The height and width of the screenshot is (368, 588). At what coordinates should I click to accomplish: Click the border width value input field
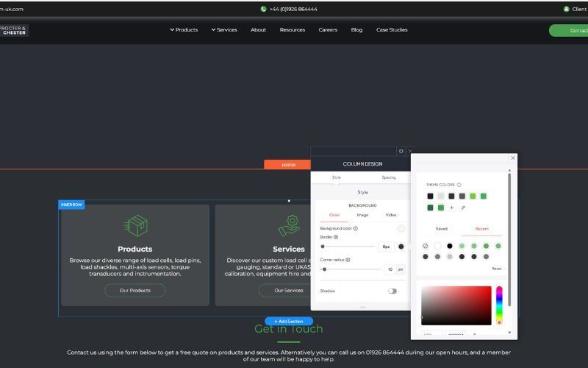(387, 247)
